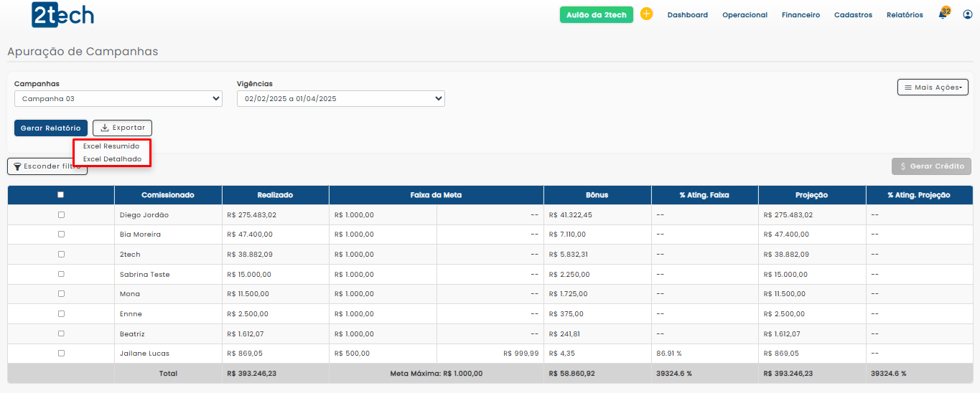Viewport: 980px width, 393px height.
Task: Expand the Campanhas dropdown
Action: (x=118, y=99)
